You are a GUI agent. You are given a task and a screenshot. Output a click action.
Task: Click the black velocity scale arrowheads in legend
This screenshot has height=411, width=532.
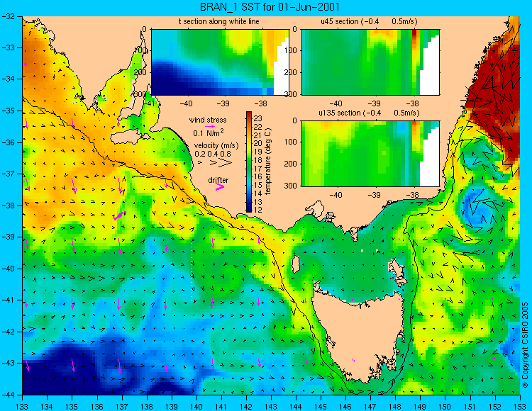pos(216,163)
